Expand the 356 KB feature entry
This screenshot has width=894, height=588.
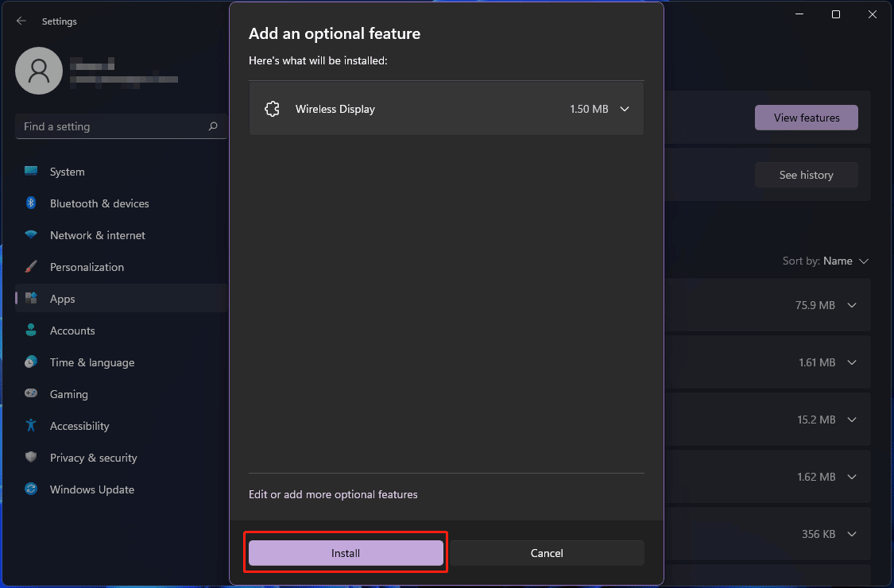[x=852, y=534]
